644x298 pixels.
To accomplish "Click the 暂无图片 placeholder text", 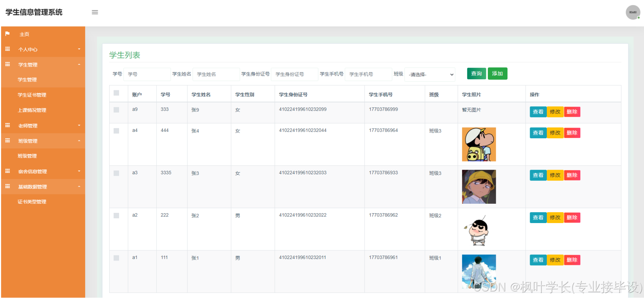I will (x=471, y=110).
